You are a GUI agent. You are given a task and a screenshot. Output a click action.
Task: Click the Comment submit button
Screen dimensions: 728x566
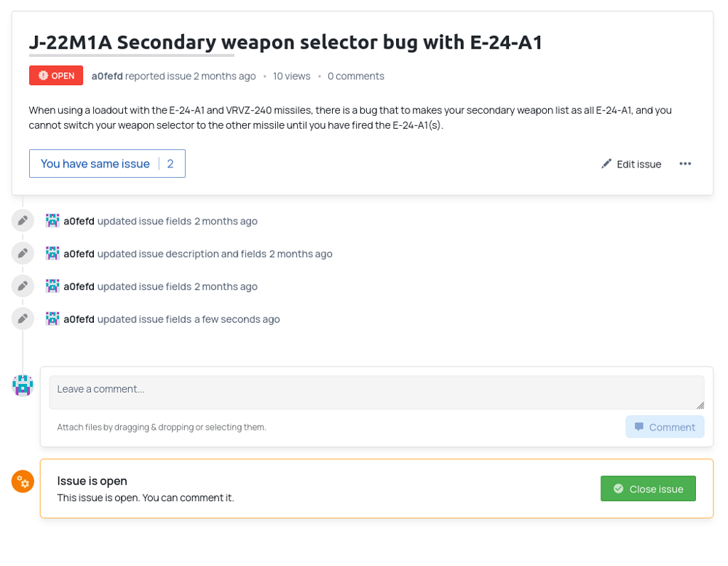[x=665, y=427]
